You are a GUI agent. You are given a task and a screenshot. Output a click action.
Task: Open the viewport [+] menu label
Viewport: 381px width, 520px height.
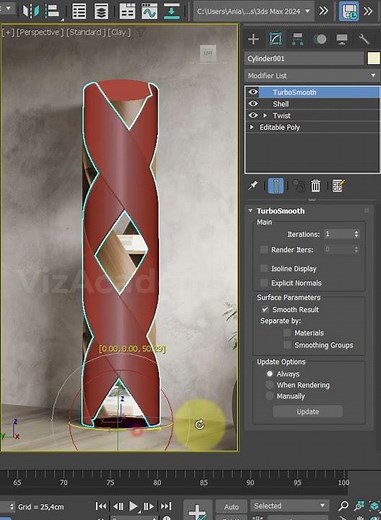8,32
